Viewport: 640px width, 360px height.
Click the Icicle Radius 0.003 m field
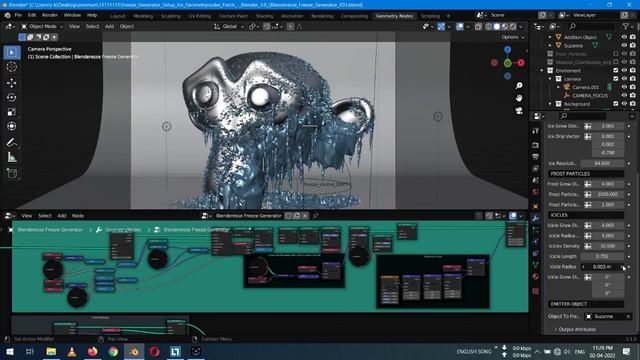602,267
